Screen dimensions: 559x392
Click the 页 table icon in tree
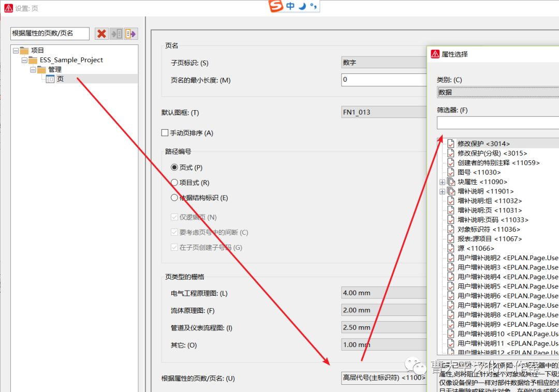(50, 79)
